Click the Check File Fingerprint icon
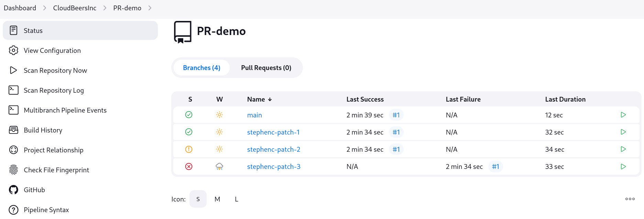The image size is (644, 219). [13, 170]
